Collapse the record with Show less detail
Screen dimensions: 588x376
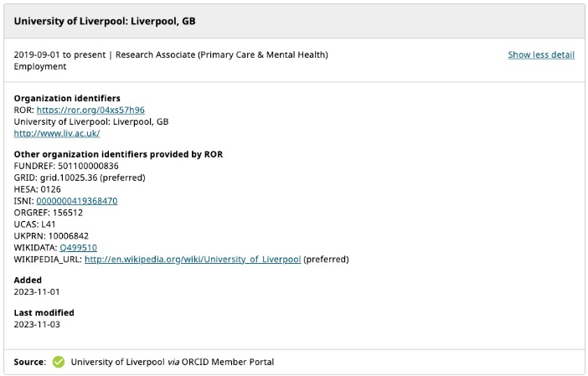[541, 54]
